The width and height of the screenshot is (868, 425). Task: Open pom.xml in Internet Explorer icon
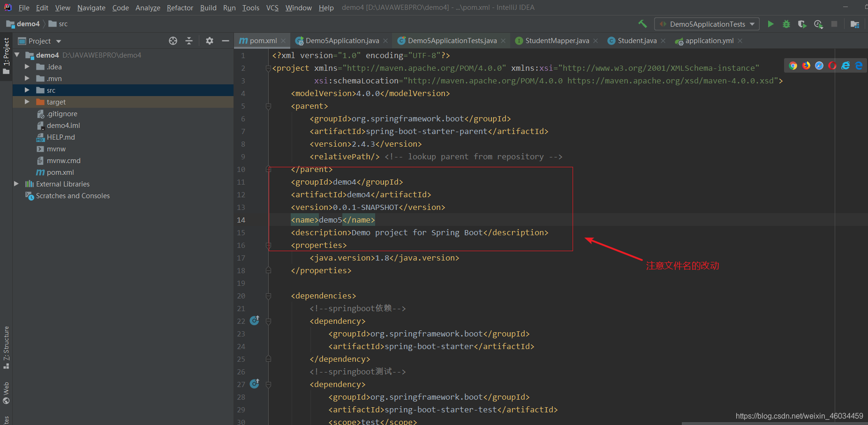point(845,66)
